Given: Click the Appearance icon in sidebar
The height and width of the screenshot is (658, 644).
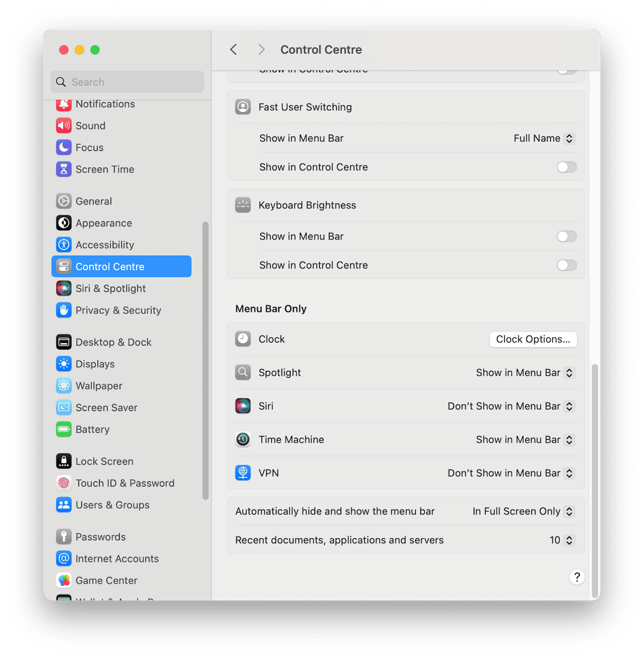Looking at the screenshot, I should [x=64, y=223].
